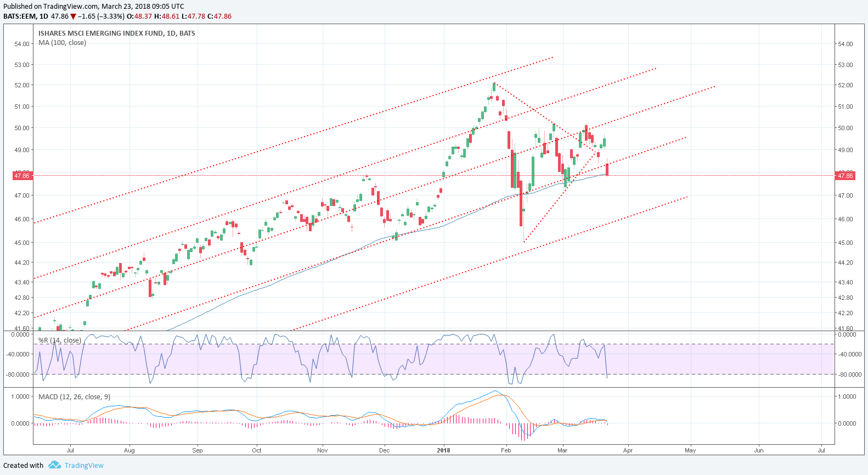
Task: Click the Oct label on the time axis
Action: (x=257, y=450)
